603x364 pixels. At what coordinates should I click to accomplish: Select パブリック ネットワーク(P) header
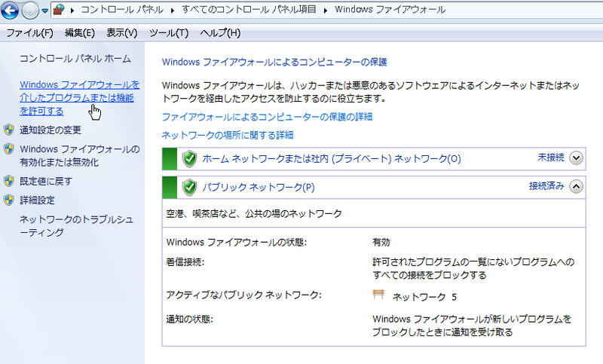coord(259,187)
